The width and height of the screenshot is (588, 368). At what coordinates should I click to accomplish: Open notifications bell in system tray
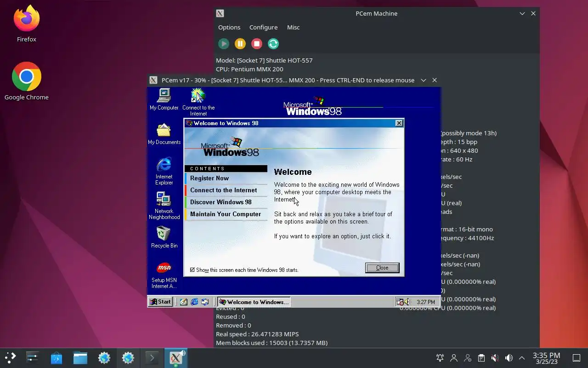[440, 358]
